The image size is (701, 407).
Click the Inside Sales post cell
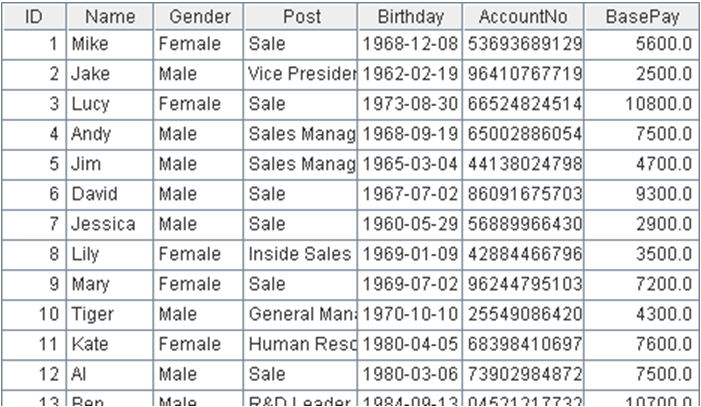point(300,249)
